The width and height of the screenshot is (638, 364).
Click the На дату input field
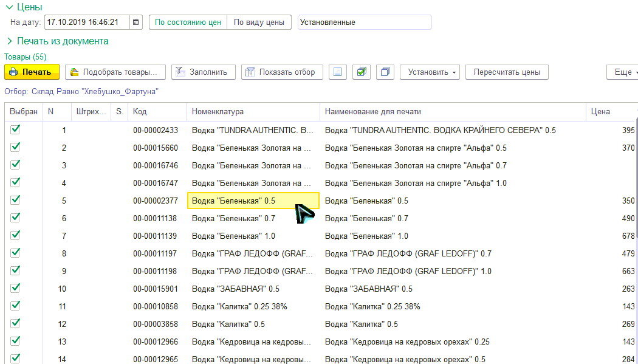coord(87,22)
